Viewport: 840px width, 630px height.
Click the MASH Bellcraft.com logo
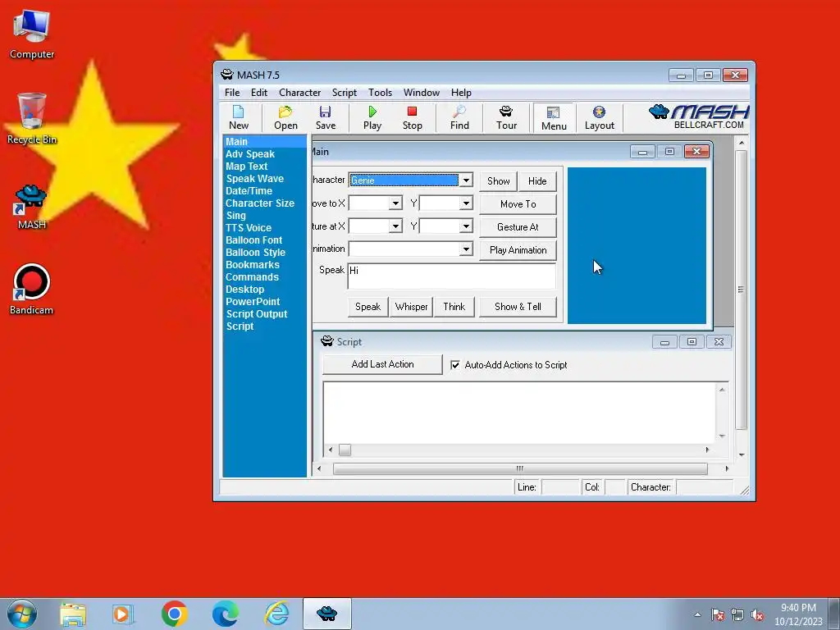(x=698, y=116)
